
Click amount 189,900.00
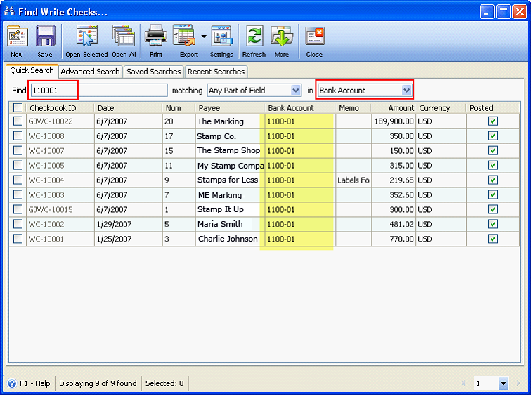pyautogui.click(x=394, y=121)
